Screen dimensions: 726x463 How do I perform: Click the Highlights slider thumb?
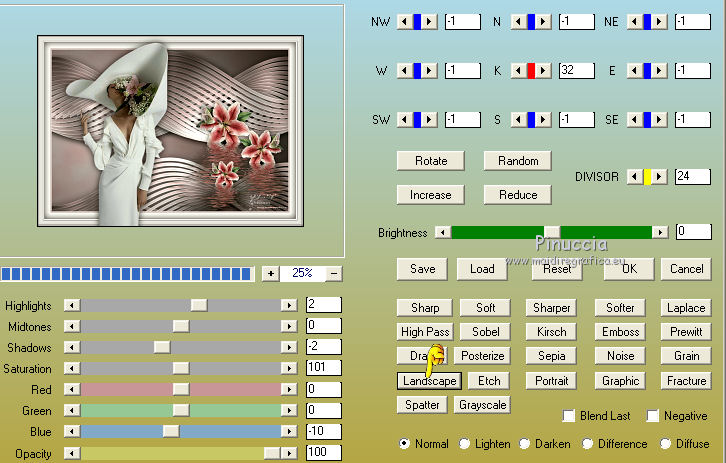pos(199,305)
